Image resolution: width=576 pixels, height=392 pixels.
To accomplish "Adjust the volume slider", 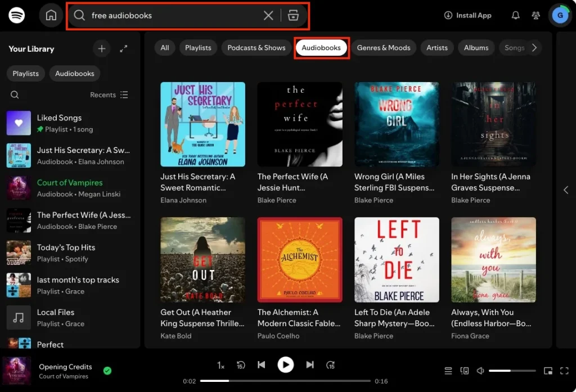I will click(x=512, y=371).
